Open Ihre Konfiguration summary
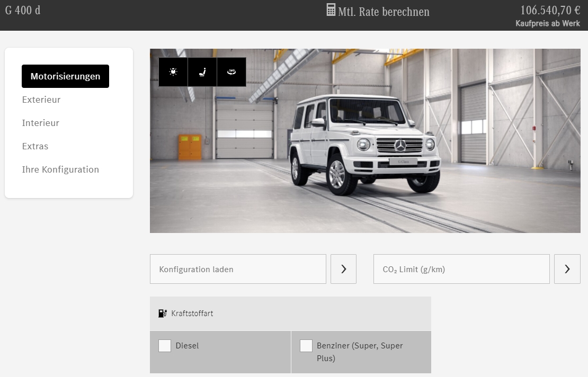Screen dimensions: 588x377 60,169
